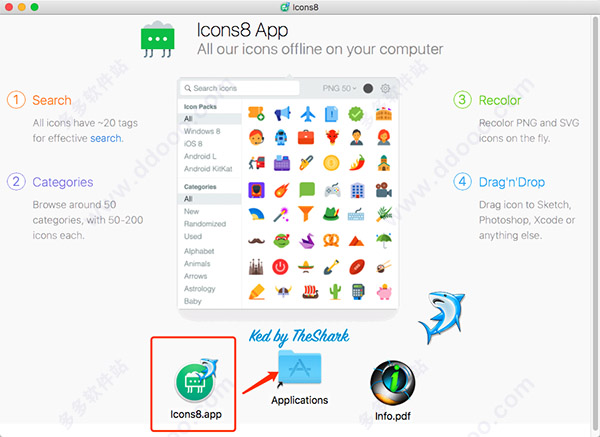600x437 pixels.
Task: Pick the red dragon head icon
Action: (332, 137)
